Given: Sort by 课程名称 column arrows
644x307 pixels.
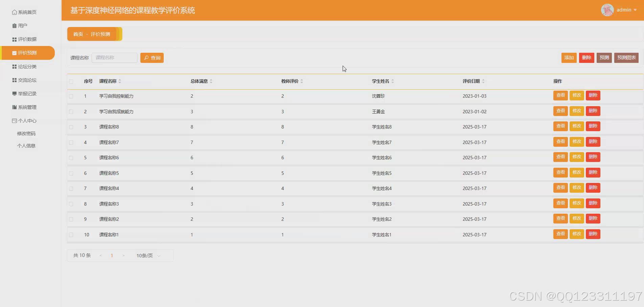Looking at the screenshot, I should 120,81.
